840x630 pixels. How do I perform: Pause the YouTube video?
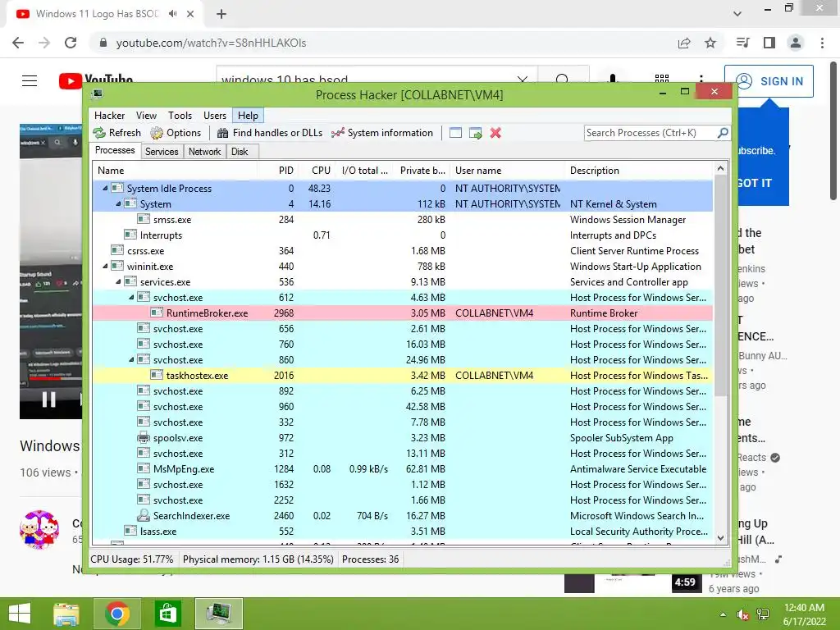tap(48, 399)
